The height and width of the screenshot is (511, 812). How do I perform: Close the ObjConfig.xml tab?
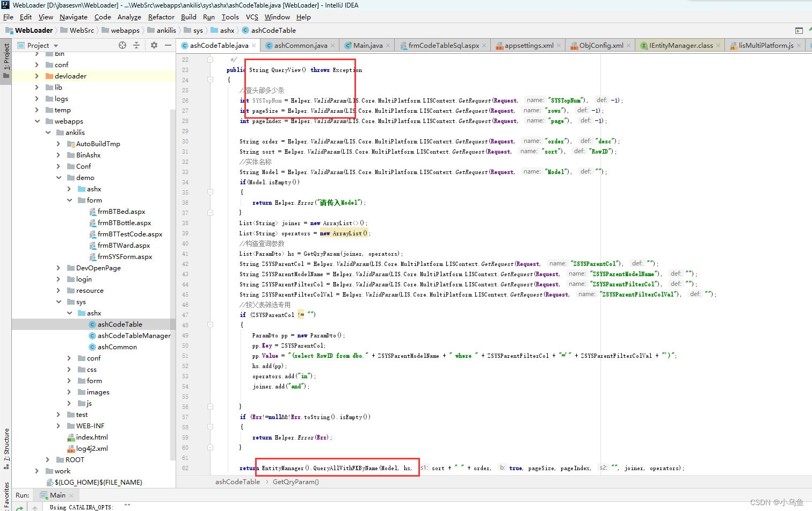[629, 46]
